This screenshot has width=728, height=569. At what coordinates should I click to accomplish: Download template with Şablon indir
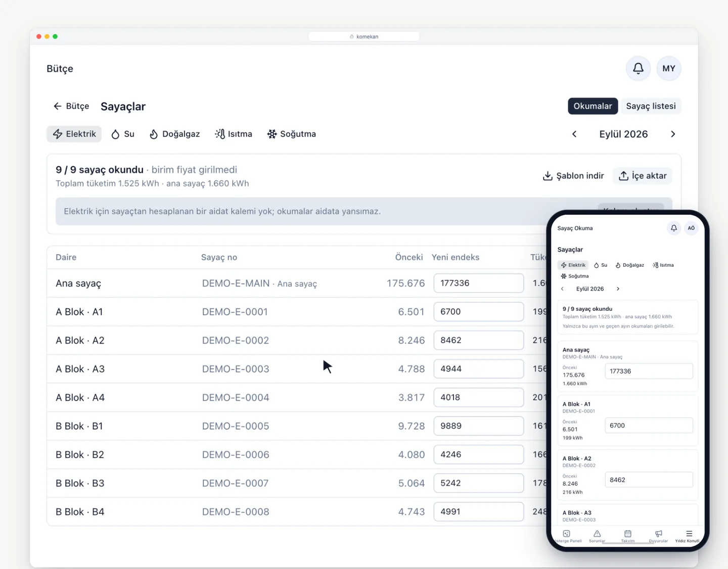click(x=573, y=176)
